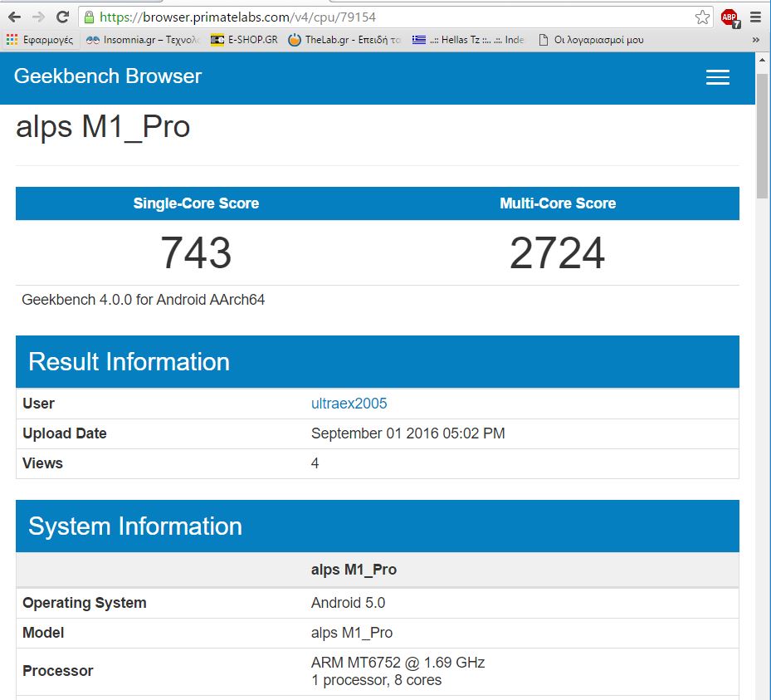Viewport: 771px width, 700px height.
Task: Click the Views count value 4
Action: [x=315, y=463]
